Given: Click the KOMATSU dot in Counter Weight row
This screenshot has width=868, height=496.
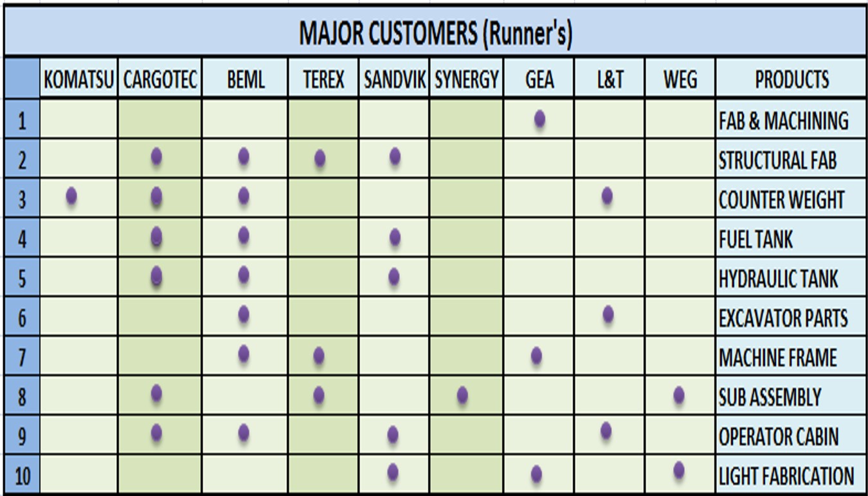Looking at the screenshot, I should click(71, 196).
